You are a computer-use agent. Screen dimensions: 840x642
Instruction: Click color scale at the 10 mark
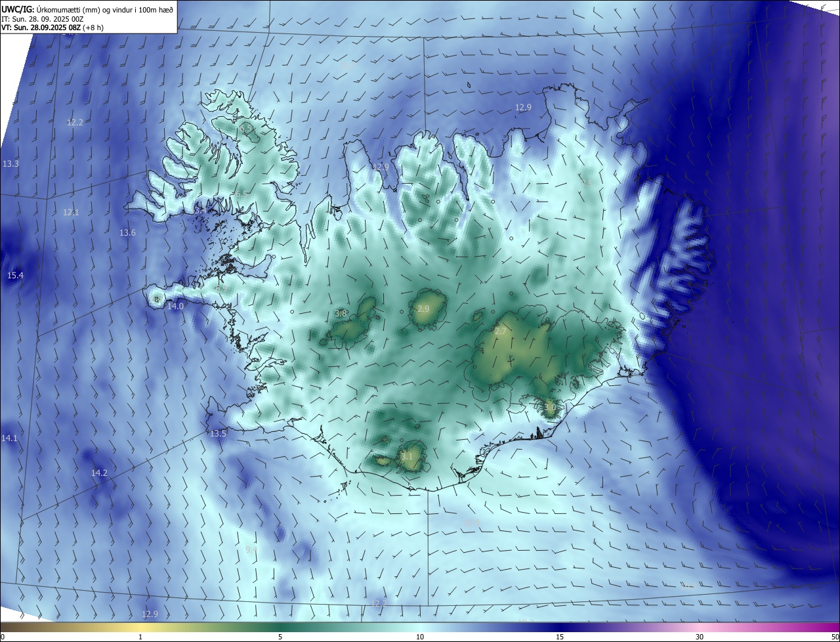[x=420, y=637]
